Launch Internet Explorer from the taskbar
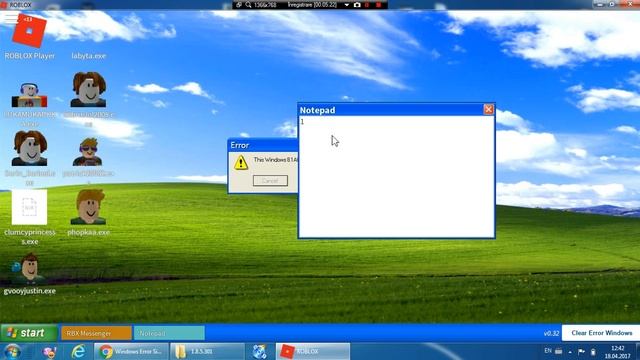The height and width of the screenshot is (360, 640). pyautogui.click(x=78, y=351)
